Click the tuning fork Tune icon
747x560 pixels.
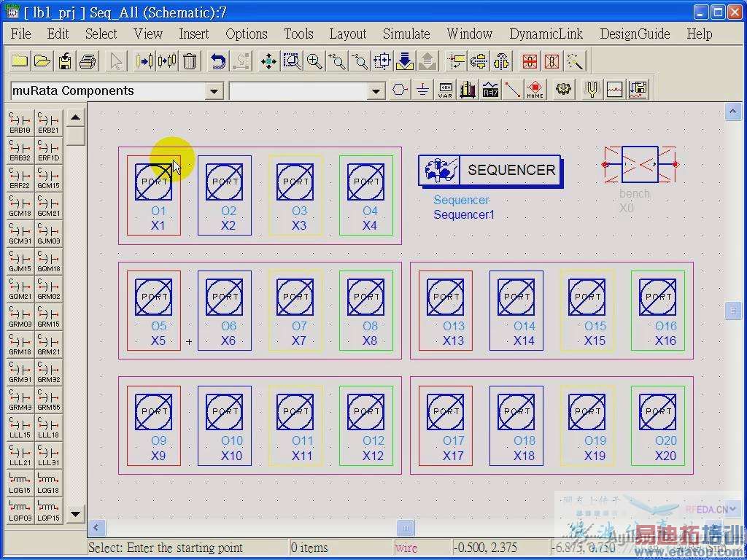point(592,90)
